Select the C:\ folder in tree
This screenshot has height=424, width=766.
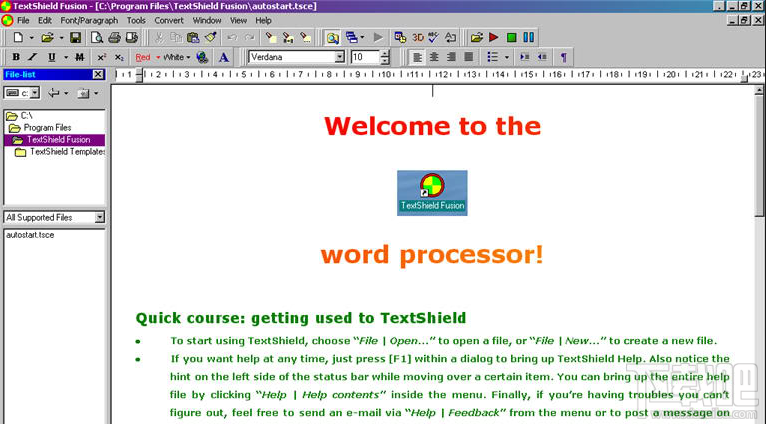tap(20, 116)
